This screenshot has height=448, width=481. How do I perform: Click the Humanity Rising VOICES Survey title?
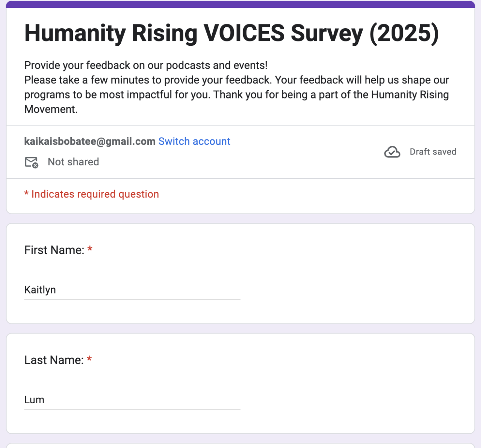coord(231,33)
